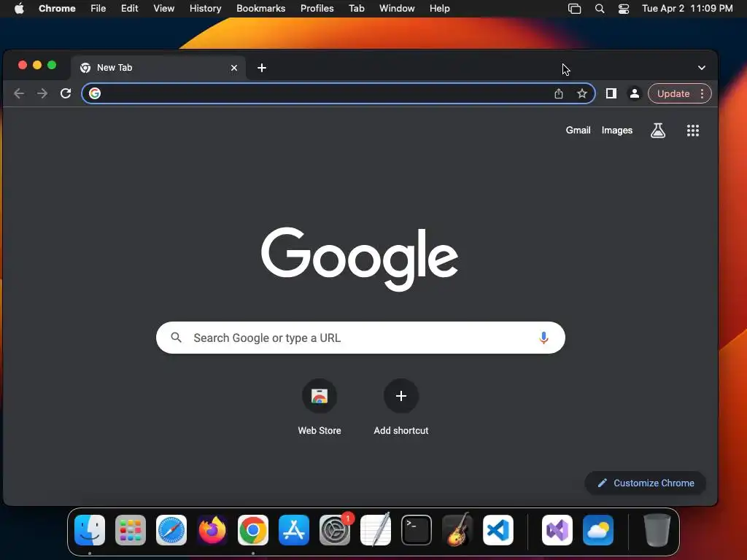Launch Firefox from the dock
The height and width of the screenshot is (560, 747).
click(212, 530)
